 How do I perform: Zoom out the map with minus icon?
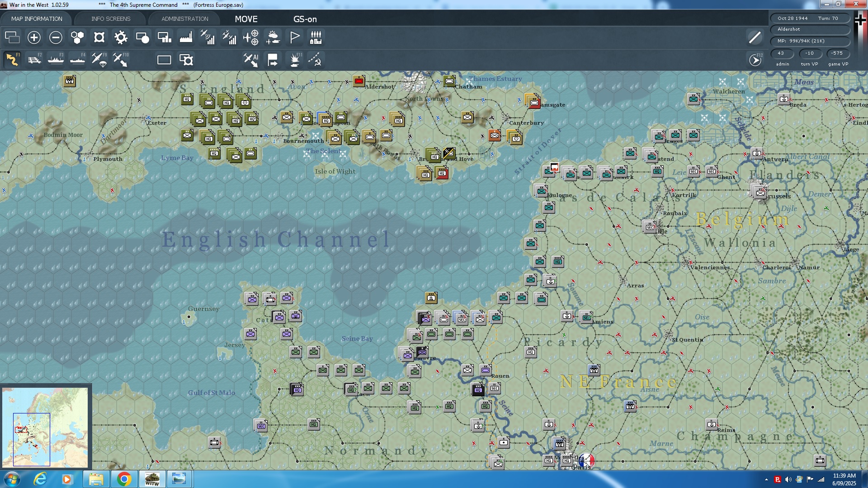56,37
